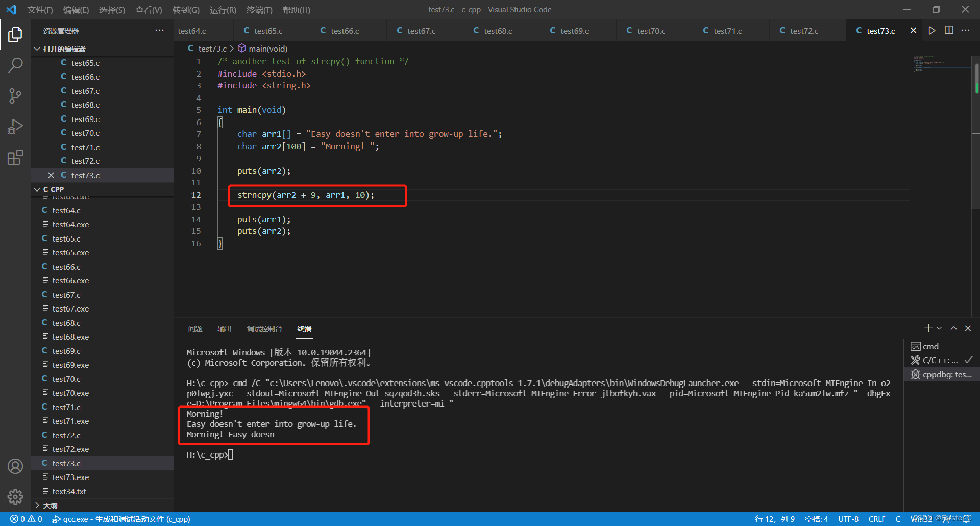980x526 pixels.
Task: Open the Run menu
Action: (x=223, y=10)
